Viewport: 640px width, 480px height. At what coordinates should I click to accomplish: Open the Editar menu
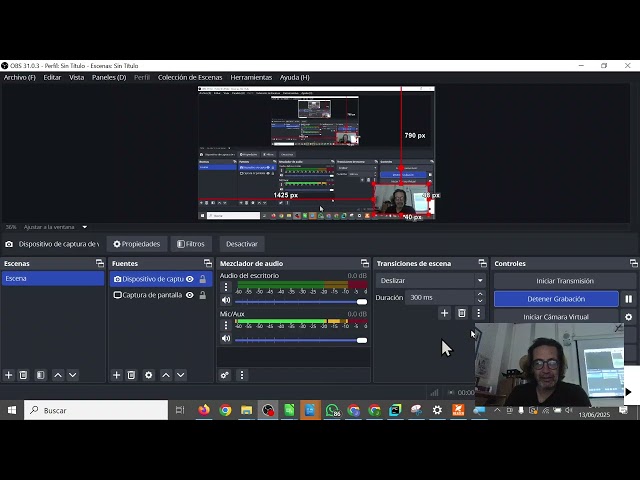[52, 77]
